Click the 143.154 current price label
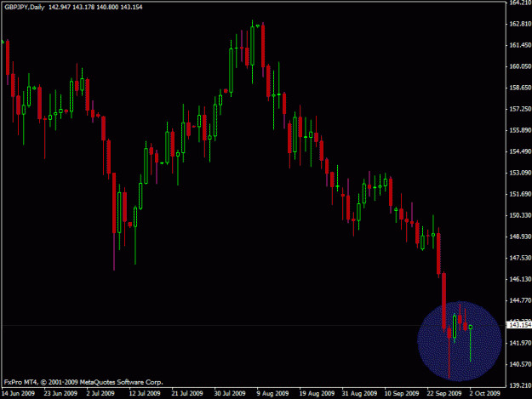 click(x=520, y=325)
